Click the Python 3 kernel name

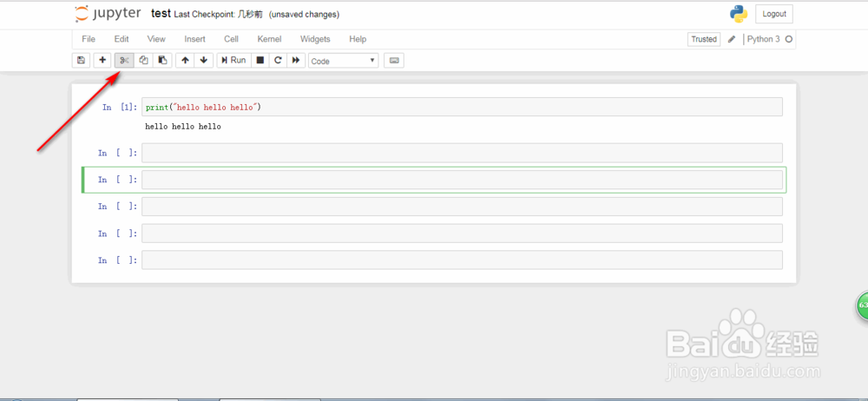[x=763, y=39]
